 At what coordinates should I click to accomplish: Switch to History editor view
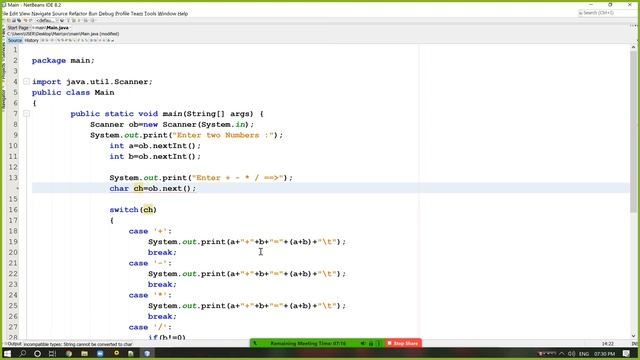click(31, 40)
